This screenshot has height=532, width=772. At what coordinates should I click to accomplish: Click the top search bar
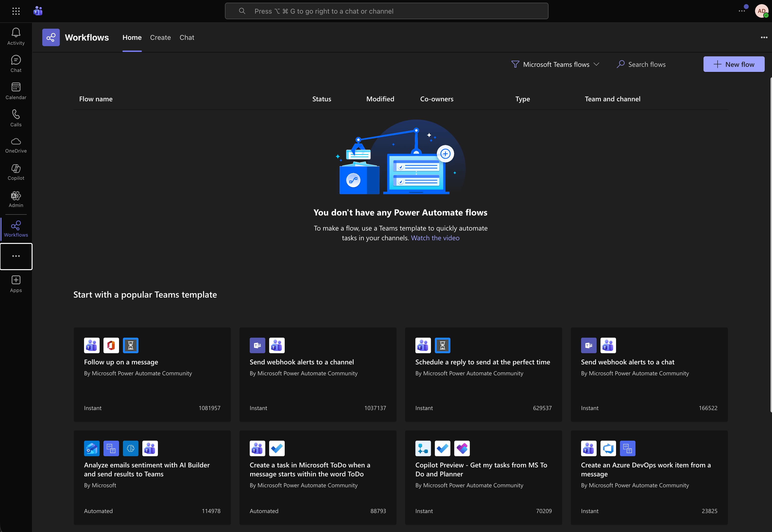(386, 11)
